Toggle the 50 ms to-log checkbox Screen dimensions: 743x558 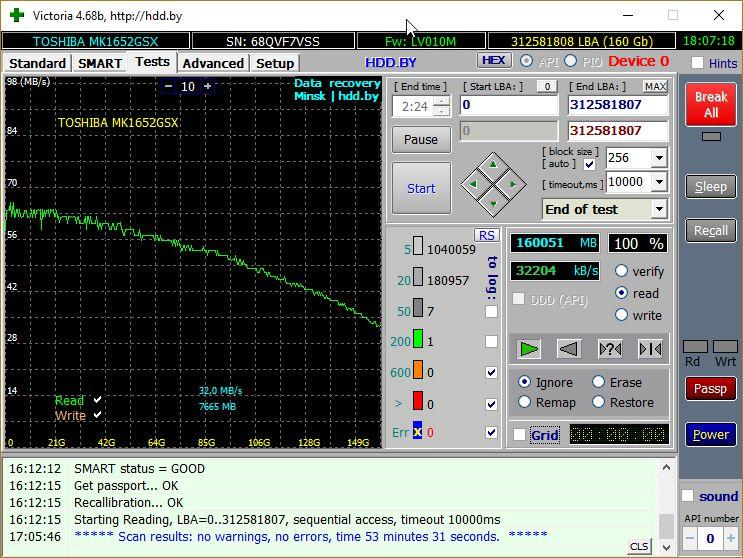(x=491, y=311)
